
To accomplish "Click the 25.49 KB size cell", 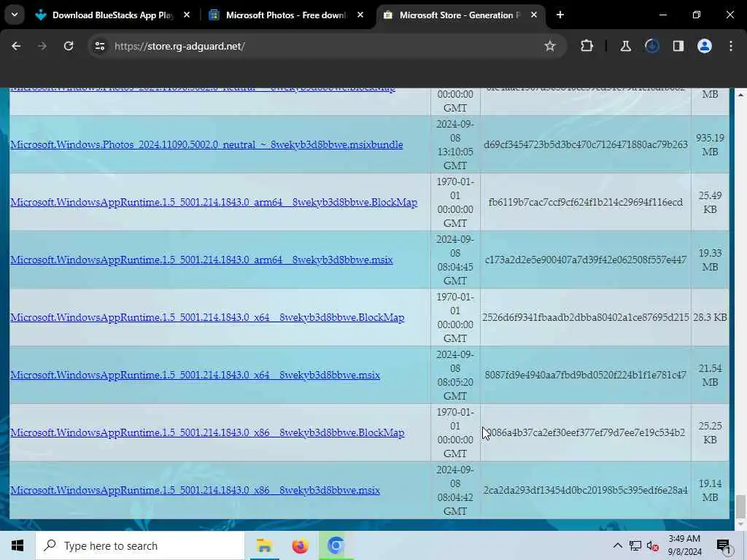I will (710, 203).
